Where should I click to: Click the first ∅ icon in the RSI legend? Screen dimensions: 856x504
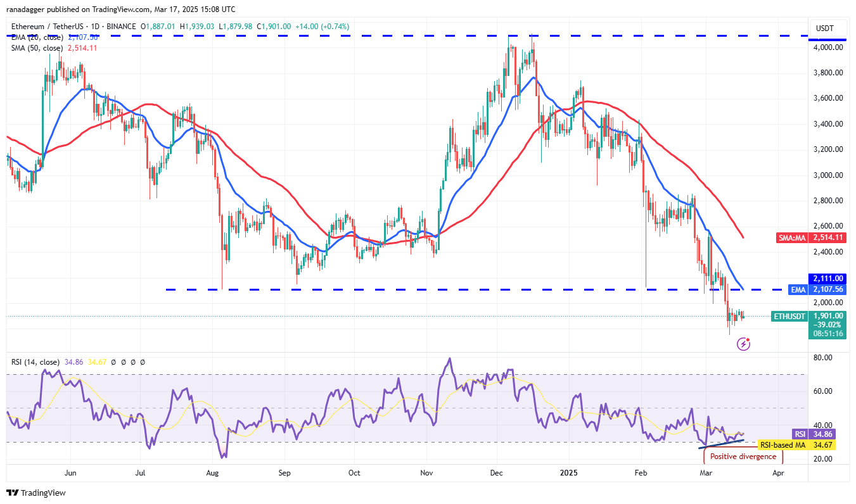pos(113,362)
